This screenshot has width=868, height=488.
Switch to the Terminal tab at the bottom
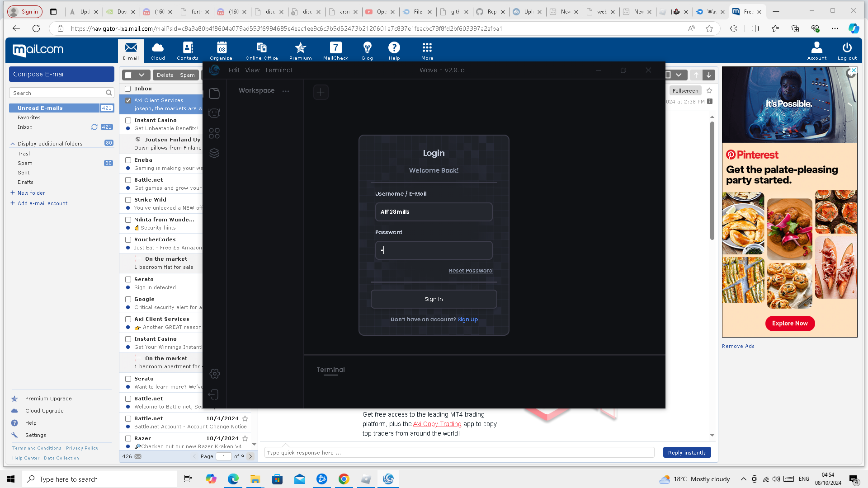(330, 370)
